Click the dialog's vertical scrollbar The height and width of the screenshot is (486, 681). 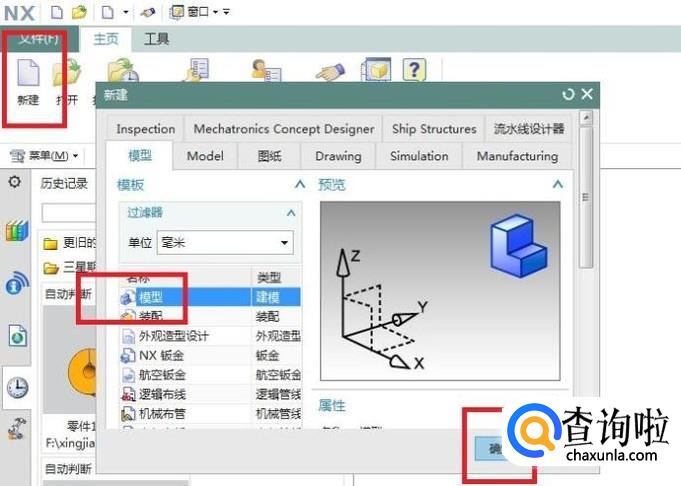(586, 191)
